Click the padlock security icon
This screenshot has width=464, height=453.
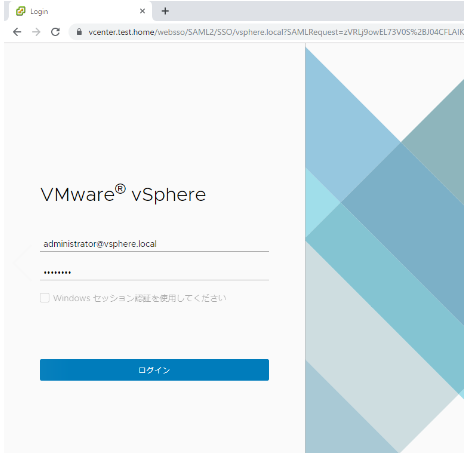point(79,32)
